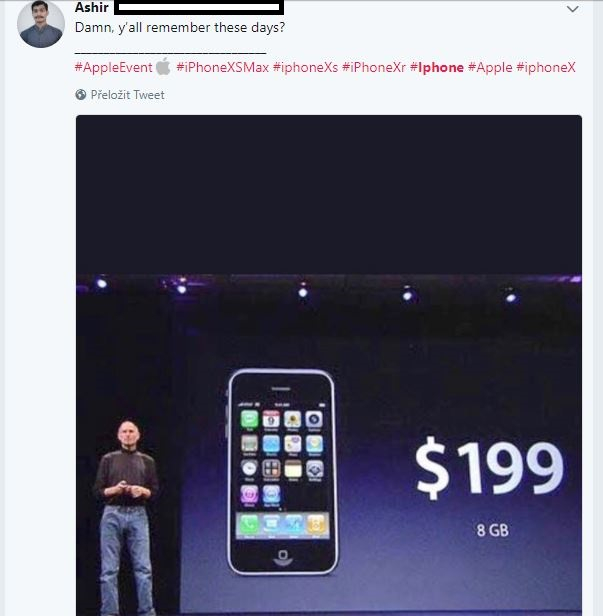Open the #iPhoneXSMax hashtag
Viewport: 603px width, 616px height.
222,67
